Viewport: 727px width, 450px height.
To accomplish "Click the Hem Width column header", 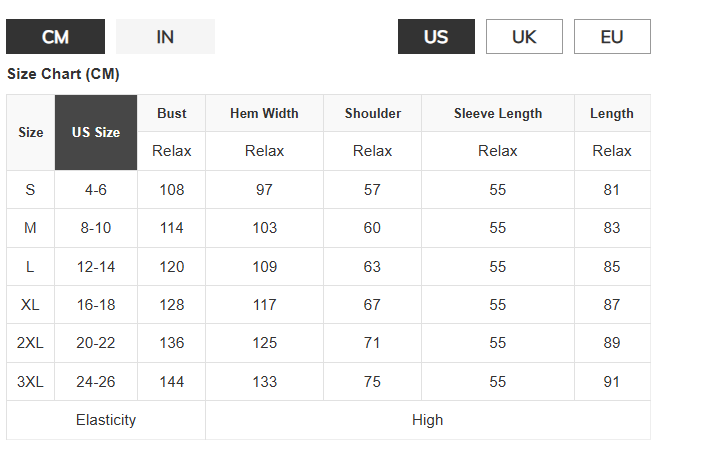I will click(264, 113).
